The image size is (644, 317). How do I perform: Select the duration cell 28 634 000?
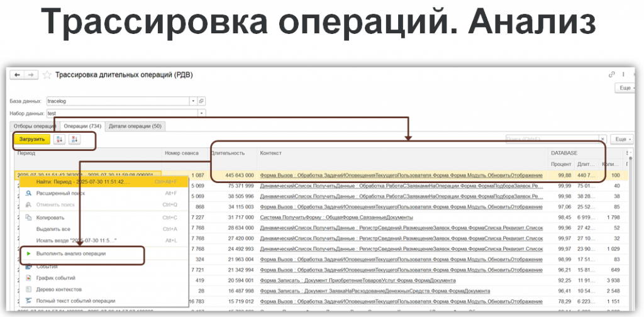[x=233, y=228]
